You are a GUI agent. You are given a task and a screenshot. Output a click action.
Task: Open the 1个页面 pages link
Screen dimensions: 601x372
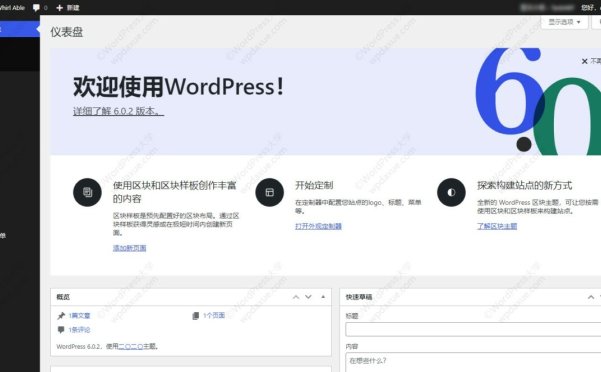214,315
